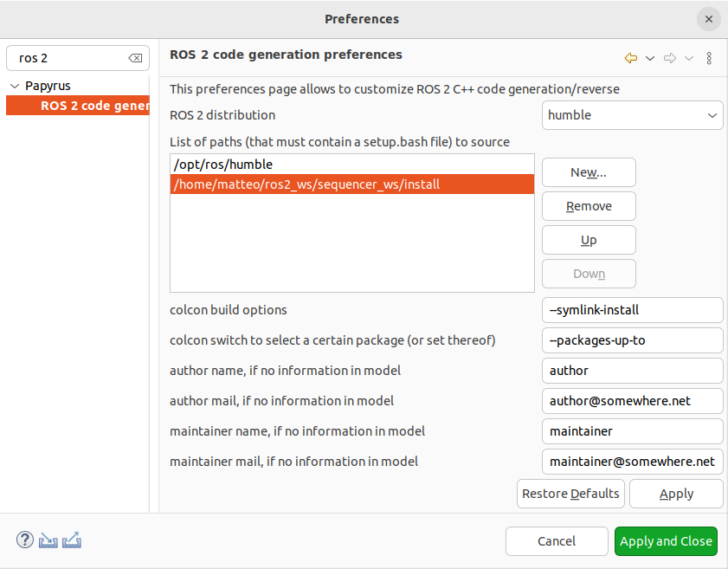Open the vertical three-dot view menu
Viewport: 728px width, 569px height.
tap(709, 58)
